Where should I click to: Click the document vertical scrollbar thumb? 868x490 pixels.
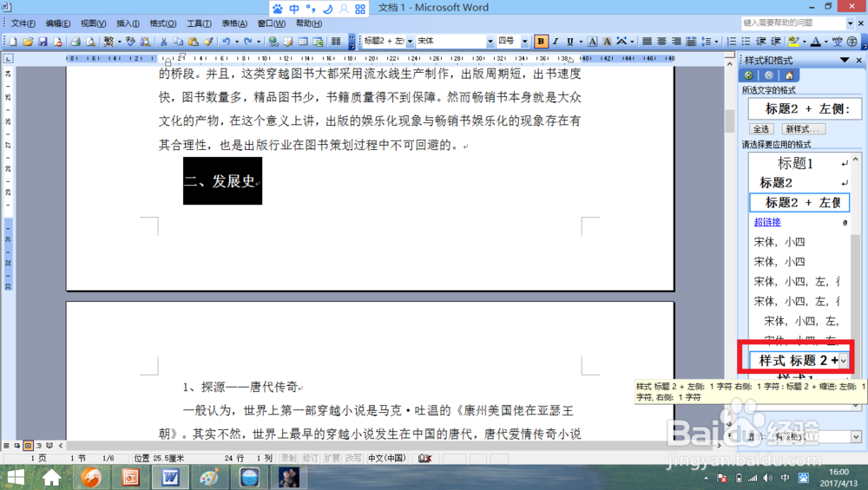pyautogui.click(x=730, y=121)
